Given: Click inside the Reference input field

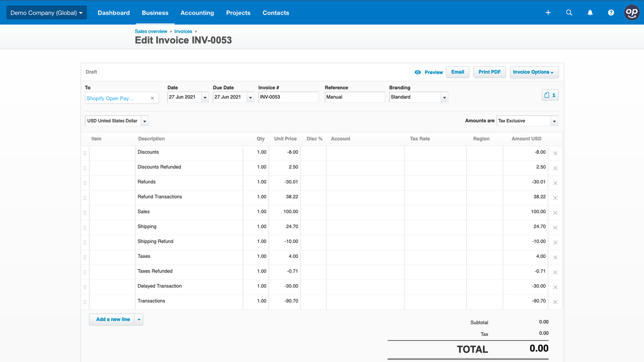Looking at the screenshot, I should click(x=354, y=97).
